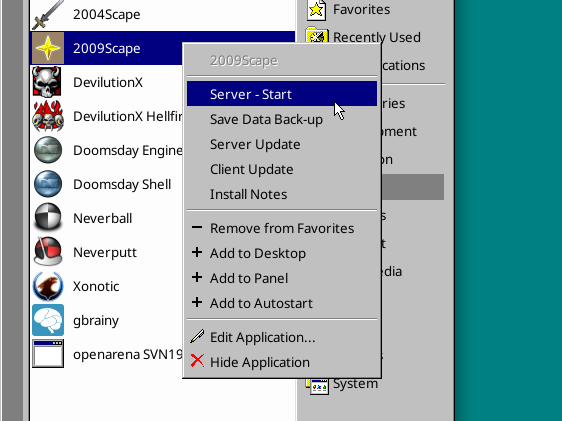562x421 pixels.
Task: Select the Doomsday Shell label
Action: pyautogui.click(x=122, y=185)
